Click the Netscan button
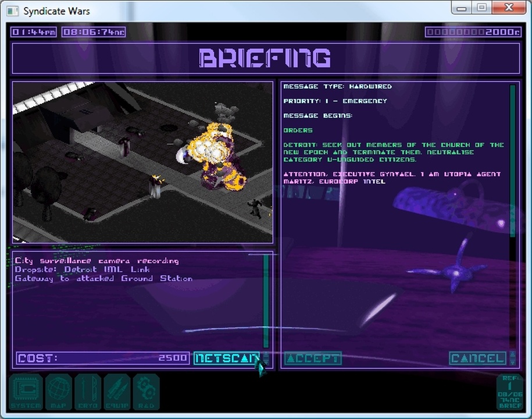This screenshot has width=532, height=419. pyautogui.click(x=227, y=358)
